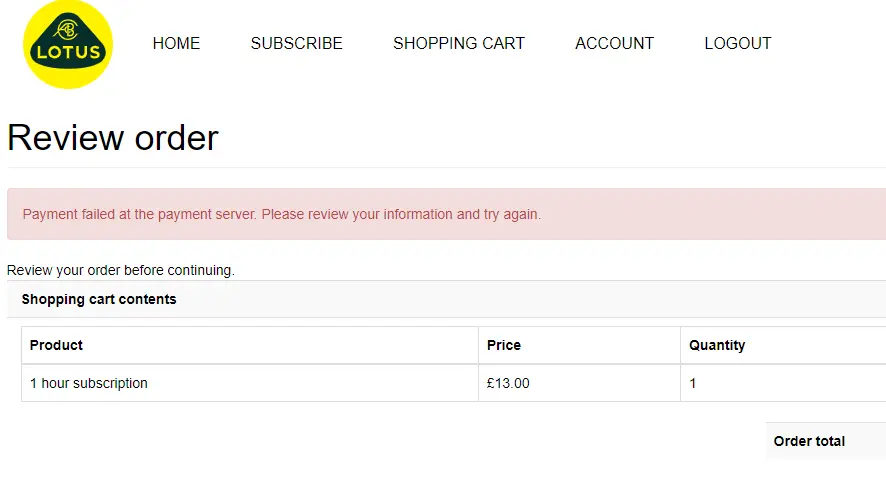Go to the HOME page
This screenshot has width=886, height=479.
tap(176, 43)
